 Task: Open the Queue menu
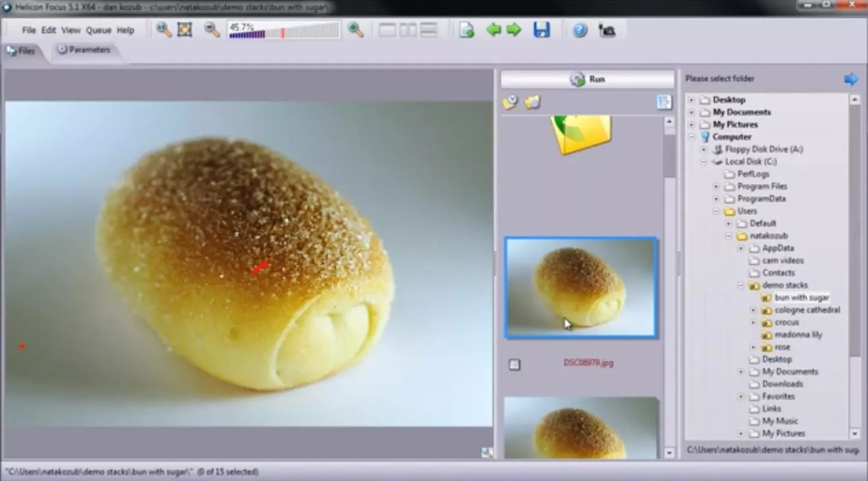coord(98,30)
